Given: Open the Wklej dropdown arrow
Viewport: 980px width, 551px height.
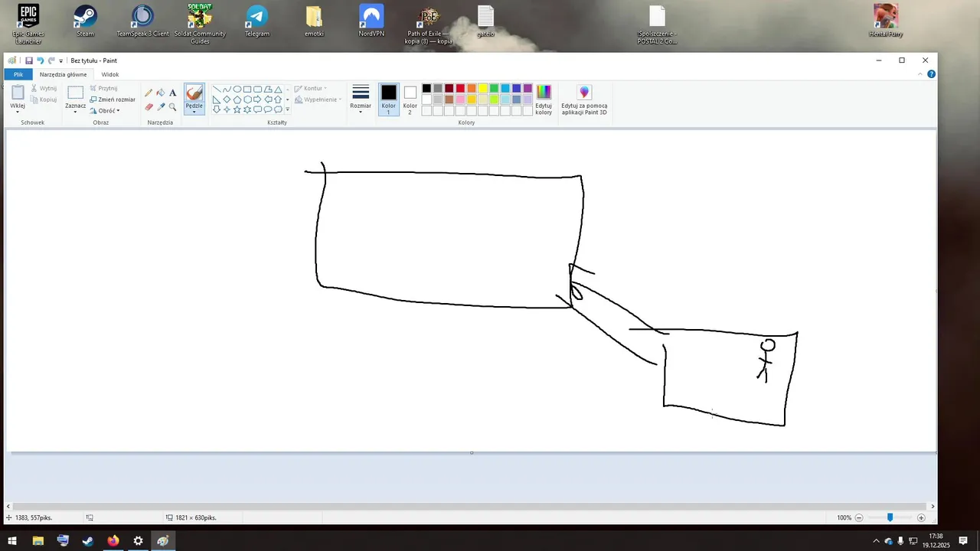Looking at the screenshot, I should 18,112.
